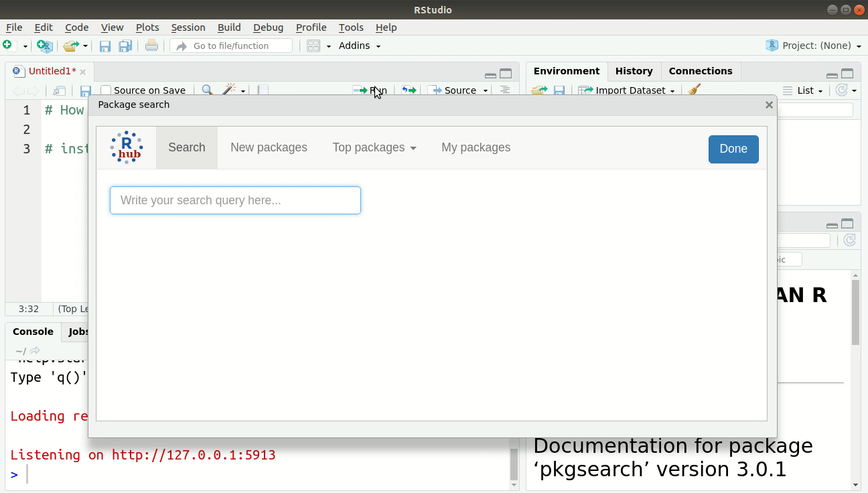Open the View menu
The image size is (868, 493).
[x=112, y=27]
